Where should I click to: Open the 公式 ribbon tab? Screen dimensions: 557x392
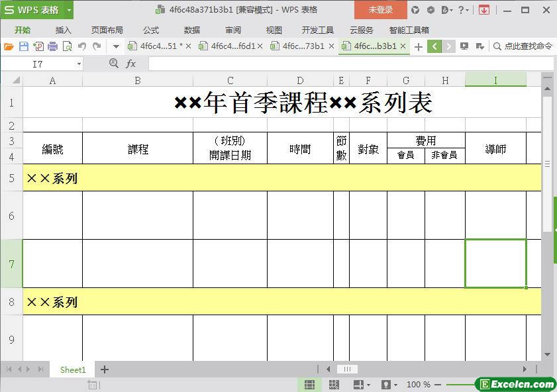pos(151,30)
